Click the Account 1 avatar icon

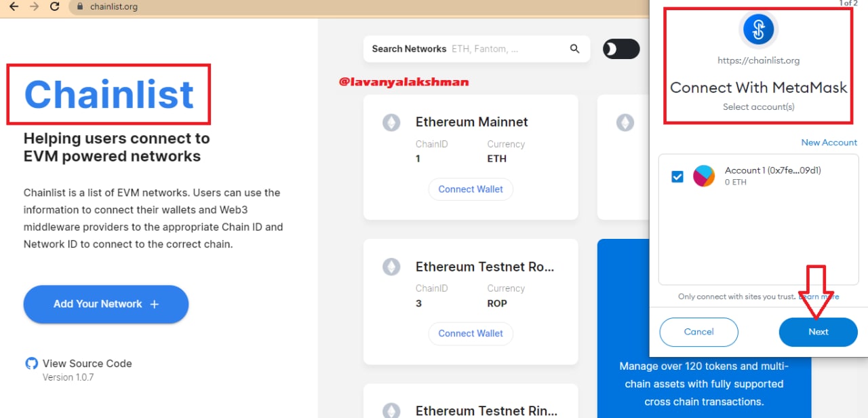point(704,176)
